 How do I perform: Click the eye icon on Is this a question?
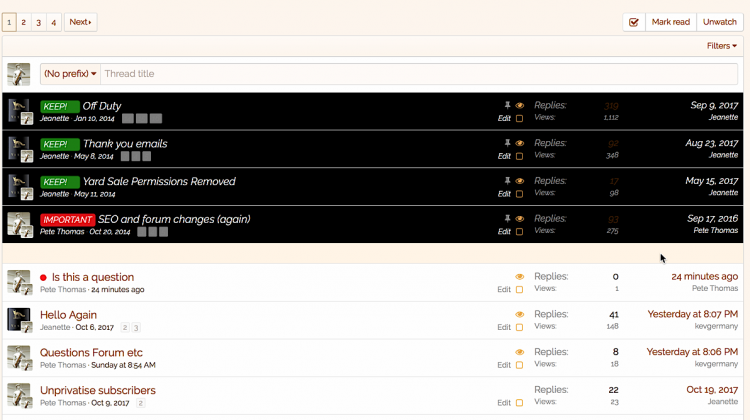pos(519,277)
